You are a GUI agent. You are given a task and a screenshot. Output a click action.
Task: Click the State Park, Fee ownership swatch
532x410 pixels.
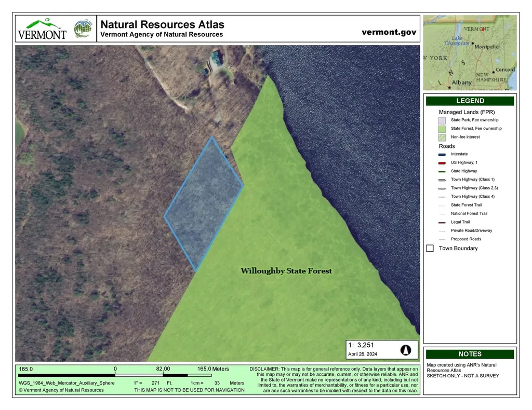pos(442,120)
